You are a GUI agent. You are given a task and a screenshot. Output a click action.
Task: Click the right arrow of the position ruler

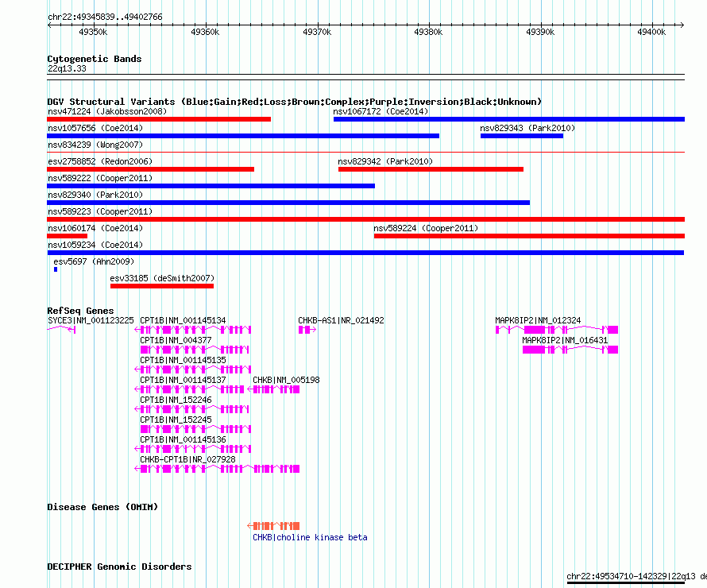[x=682, y=25]
